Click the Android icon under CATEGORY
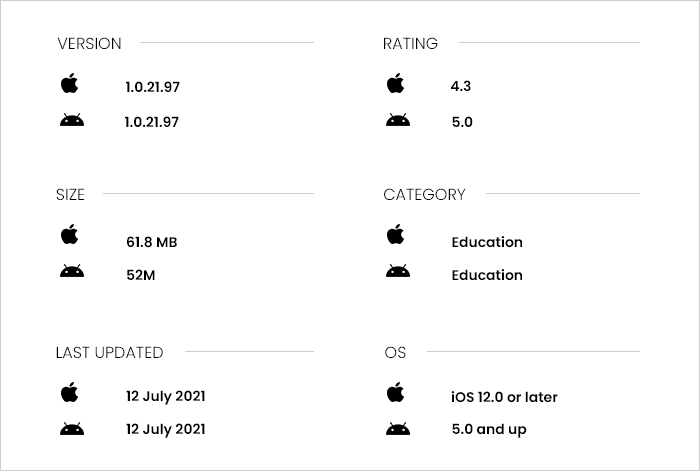The width and height of the screenshot is (700, 471). 397,271
